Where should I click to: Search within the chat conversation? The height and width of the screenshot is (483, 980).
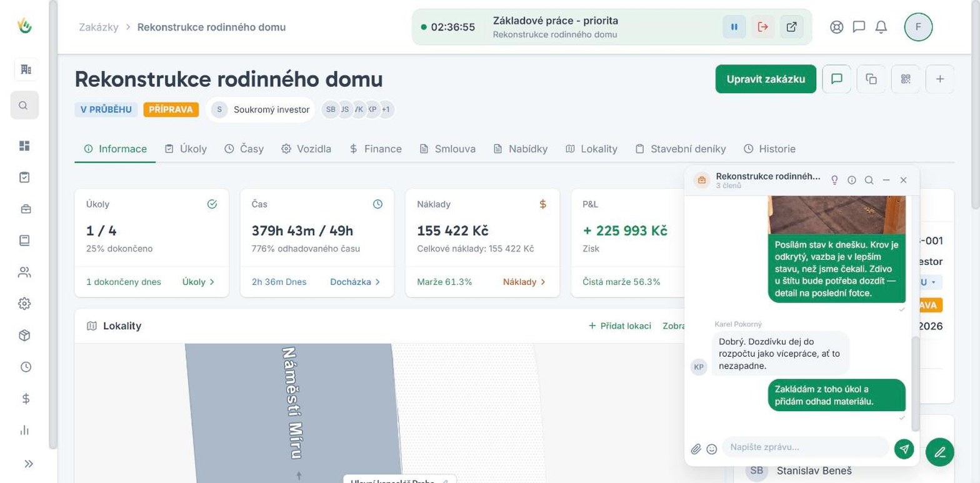tap(869, 180)
